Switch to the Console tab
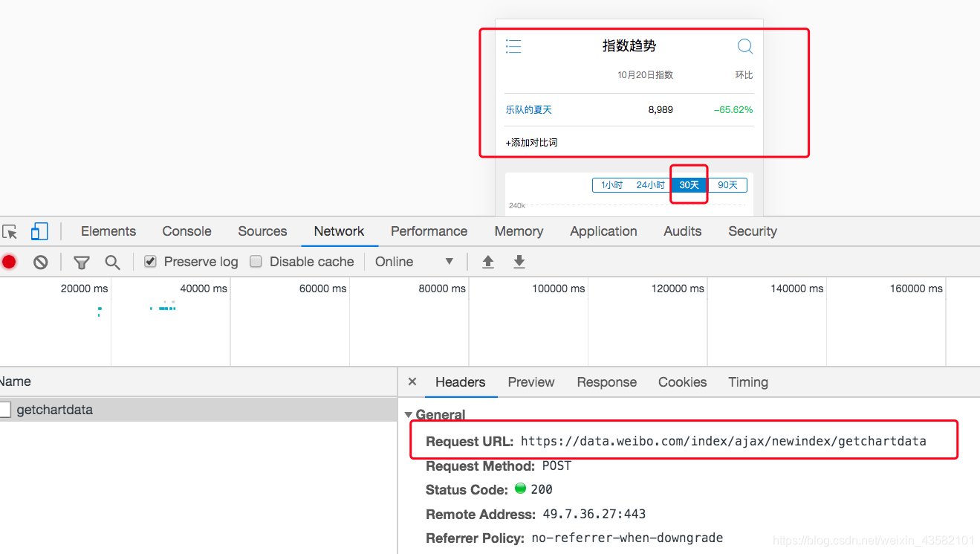The image size is (980, 554). pyautogui.click(x=187, y=231)
